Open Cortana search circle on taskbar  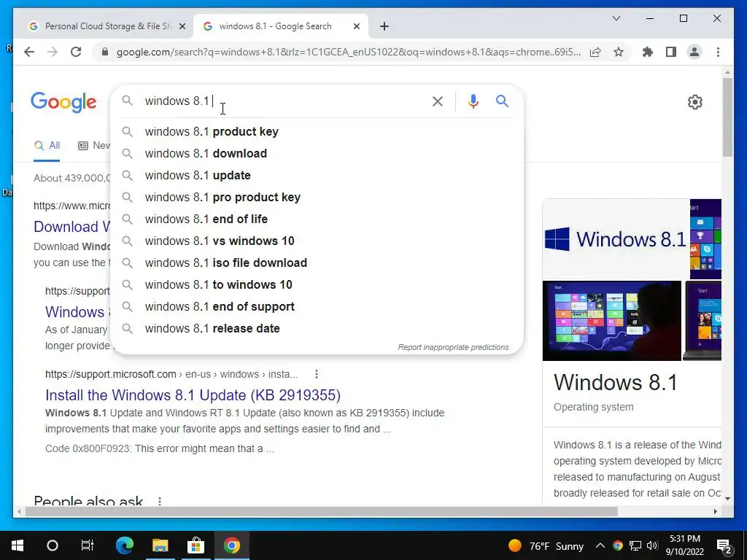tap(53, 545)
